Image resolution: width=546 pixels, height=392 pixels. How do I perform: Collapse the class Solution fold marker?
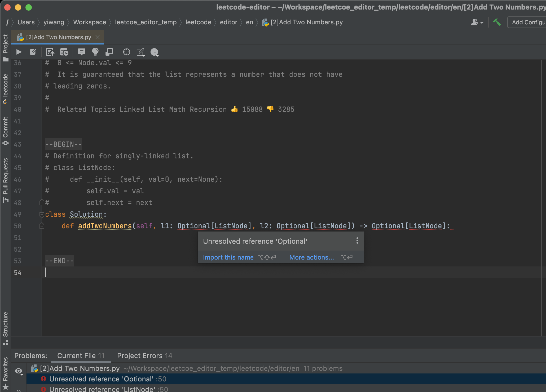42,214
